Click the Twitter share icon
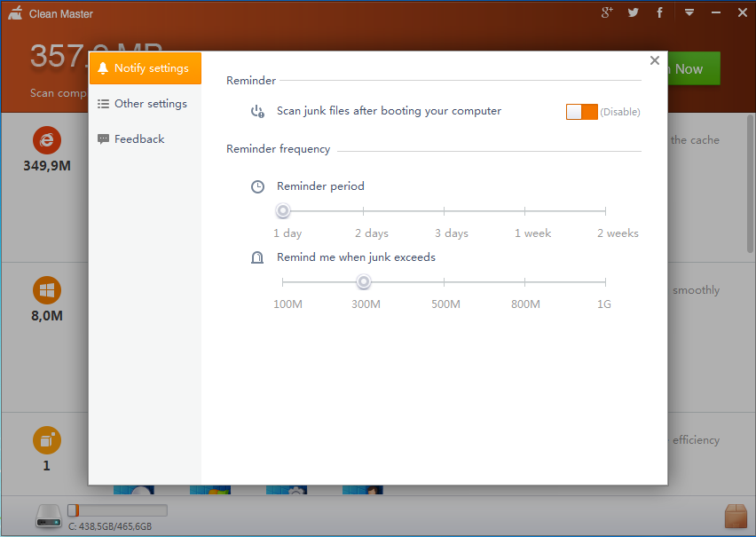The height and width of the screenshot is (537, 756). [x=633, y=12]
